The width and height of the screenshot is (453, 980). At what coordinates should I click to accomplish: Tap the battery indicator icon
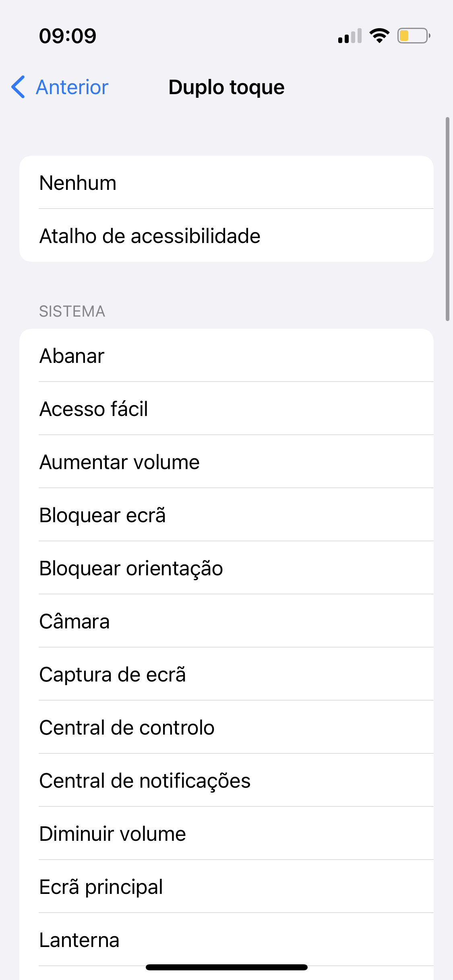(x=413, y=36)
